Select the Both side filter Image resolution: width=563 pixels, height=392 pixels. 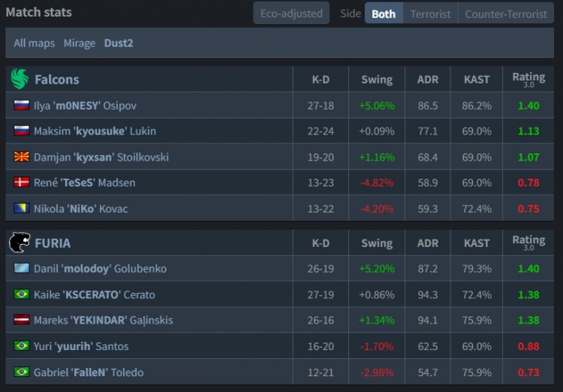coord(384,14)
